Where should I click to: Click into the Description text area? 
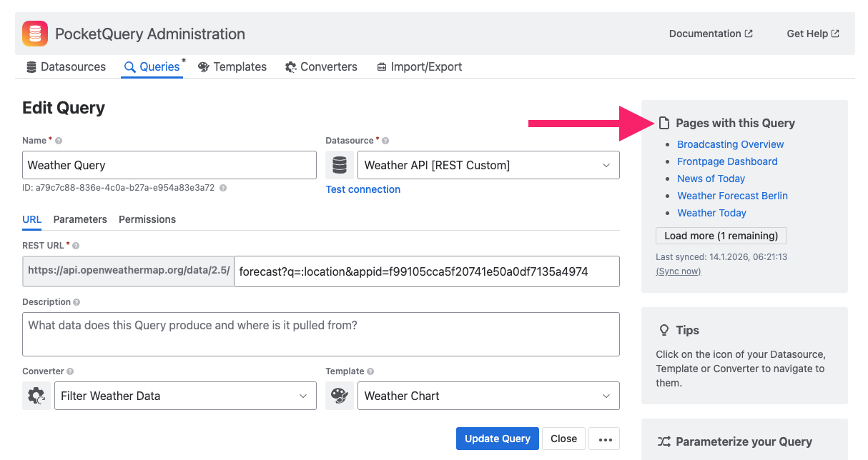320,334
